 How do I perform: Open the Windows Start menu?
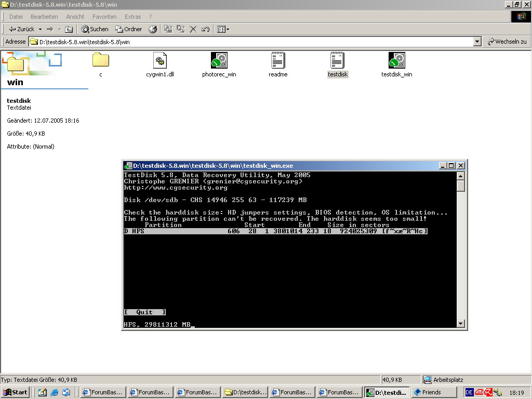point(15,392)
